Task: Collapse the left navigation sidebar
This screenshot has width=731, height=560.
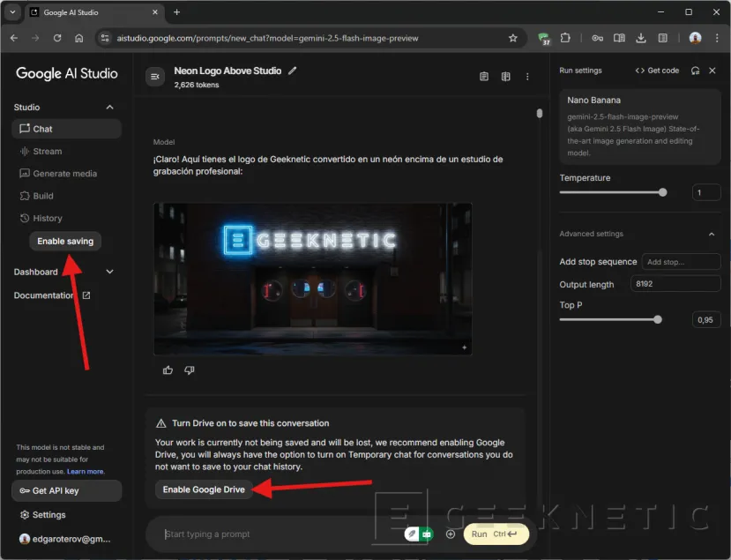Action: (x=155, y=77)
